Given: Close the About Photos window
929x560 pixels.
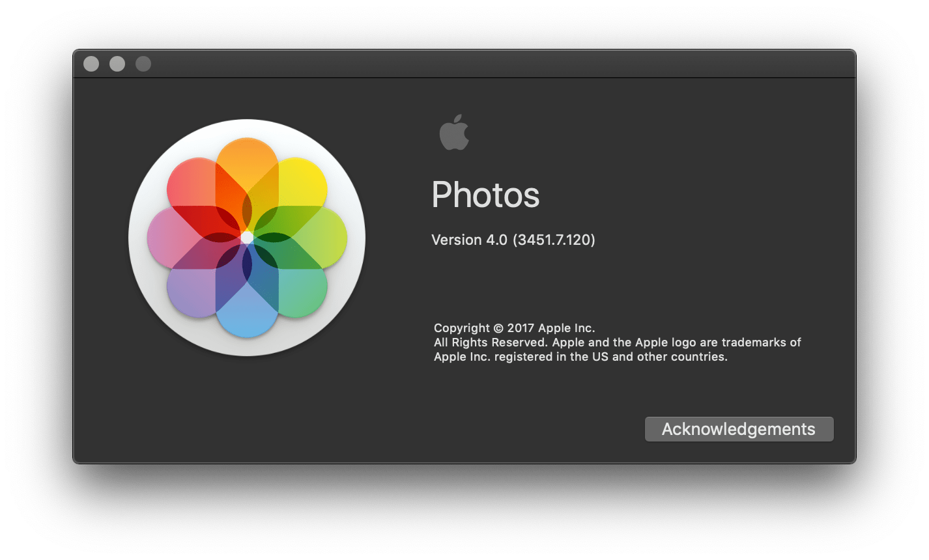Looking at the screenshot, I should coord(91,64).
